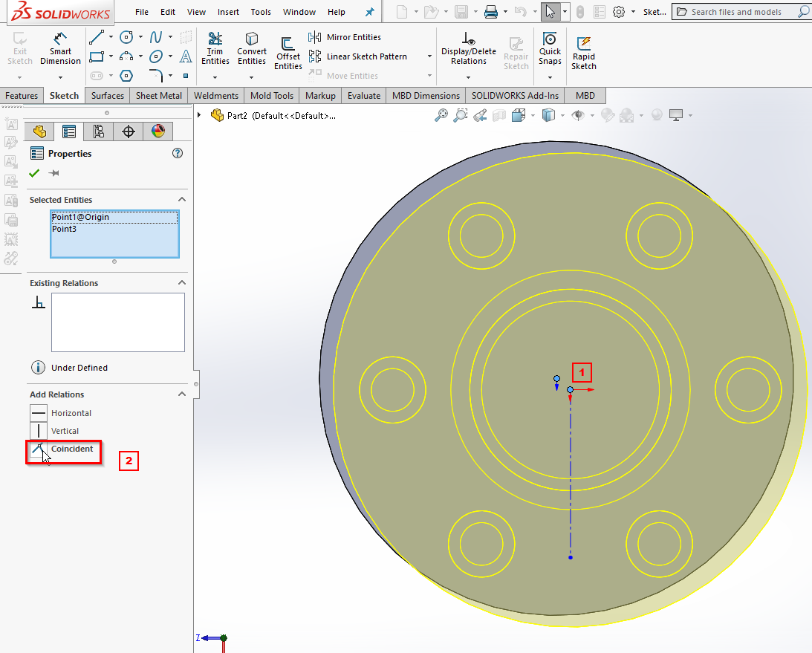The width and height of the screenshot is (812, 653).
Task: Collapse the Selected Entities section
Action: coord(182,200)
